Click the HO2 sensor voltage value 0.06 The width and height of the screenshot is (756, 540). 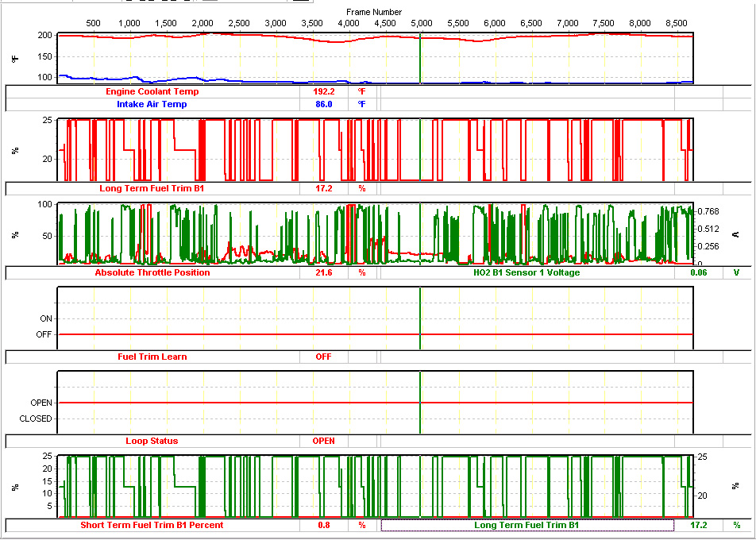pyautogui.click(x=698, y=273)
